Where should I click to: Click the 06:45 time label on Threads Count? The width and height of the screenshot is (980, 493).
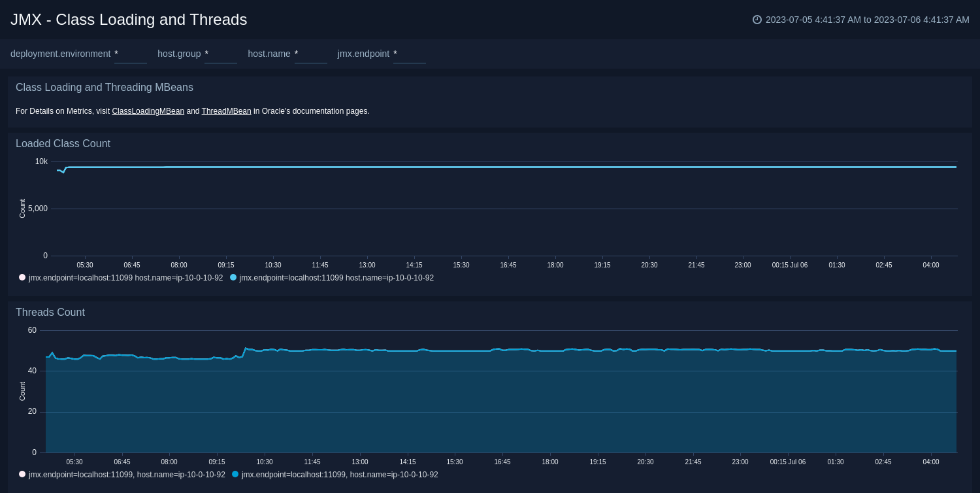point(122,462)
